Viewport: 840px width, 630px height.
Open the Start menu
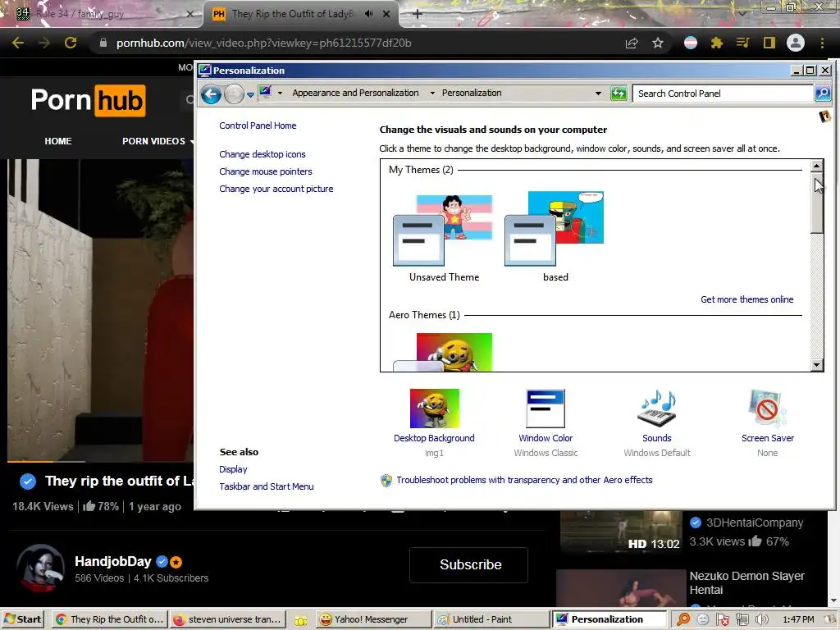point(22,619)
